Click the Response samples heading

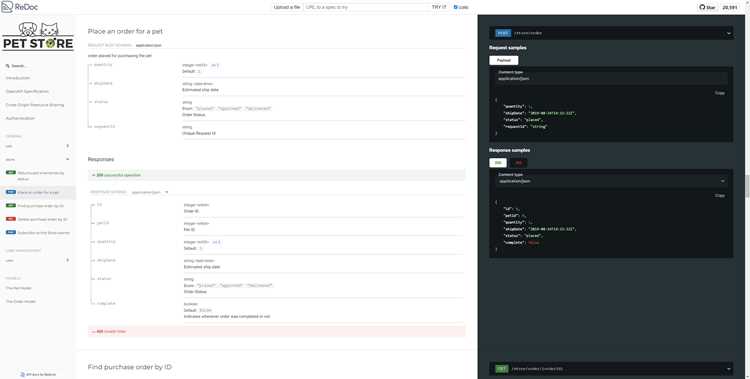[509, 150]
